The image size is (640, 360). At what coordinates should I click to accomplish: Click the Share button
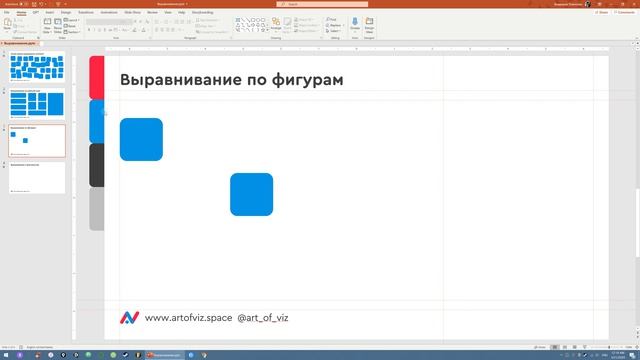(602, 13)
